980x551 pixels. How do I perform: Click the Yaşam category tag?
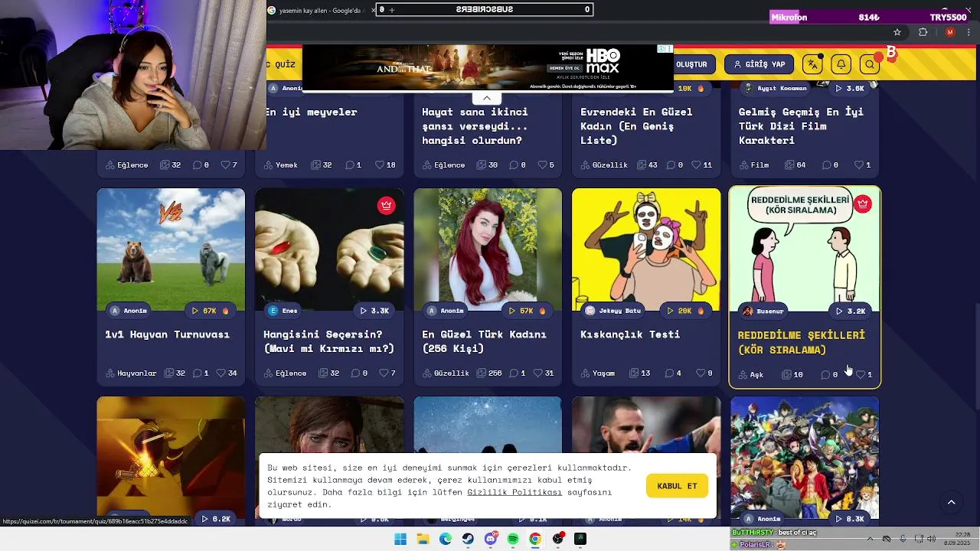point(597,373)
